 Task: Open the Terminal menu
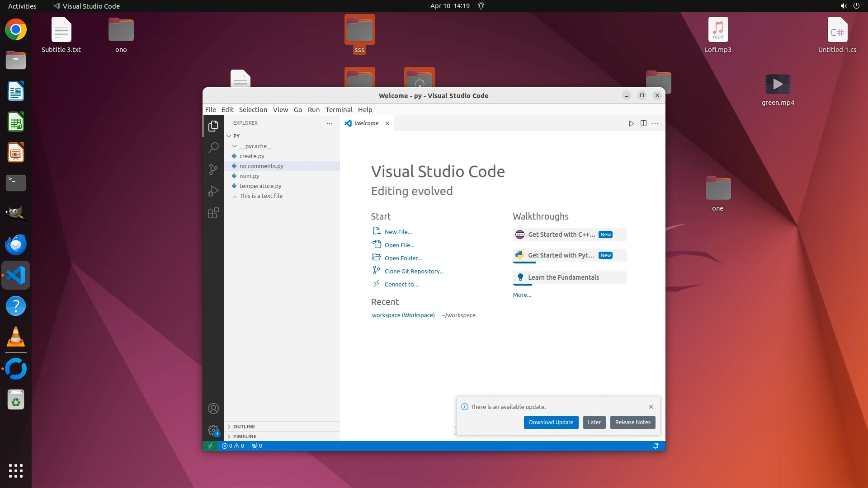coord(339,110)
